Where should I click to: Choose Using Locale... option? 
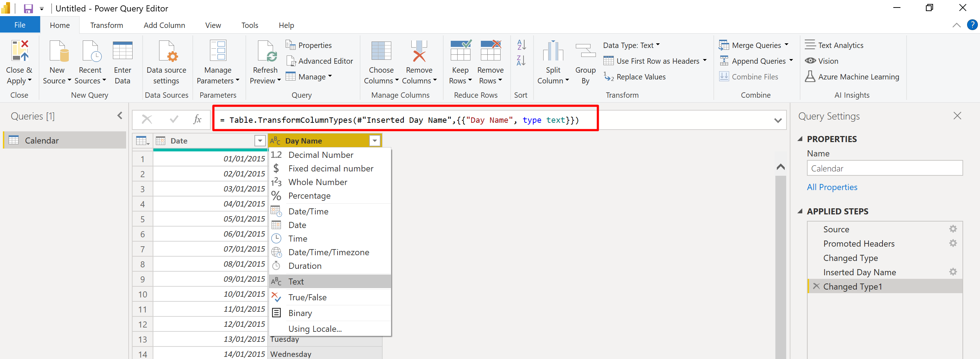coord(330,329)
